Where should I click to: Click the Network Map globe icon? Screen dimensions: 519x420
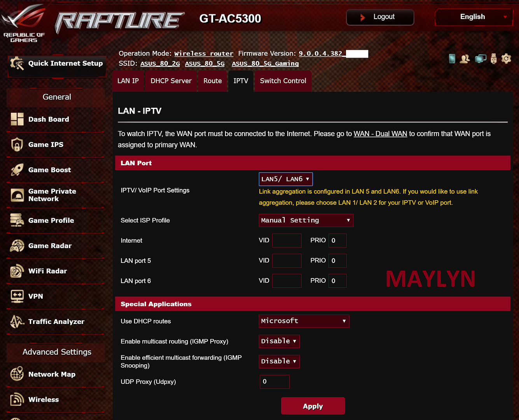[17, 374]
